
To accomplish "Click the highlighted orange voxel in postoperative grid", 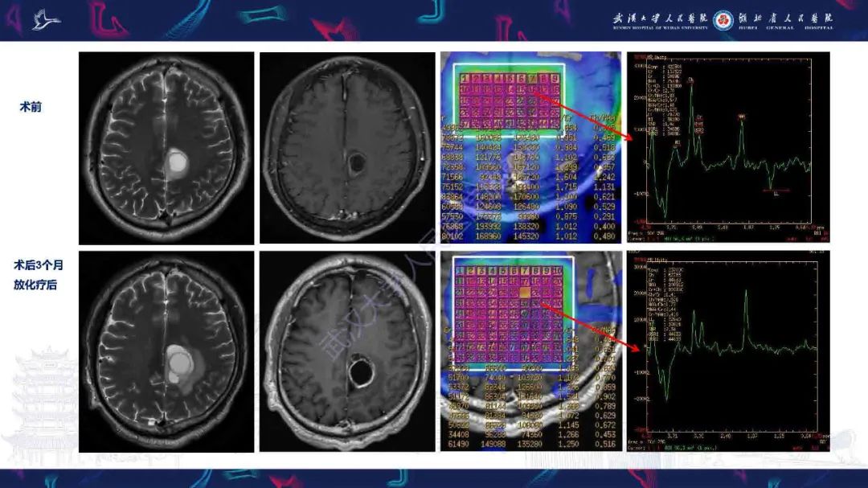I will (524, 291).
